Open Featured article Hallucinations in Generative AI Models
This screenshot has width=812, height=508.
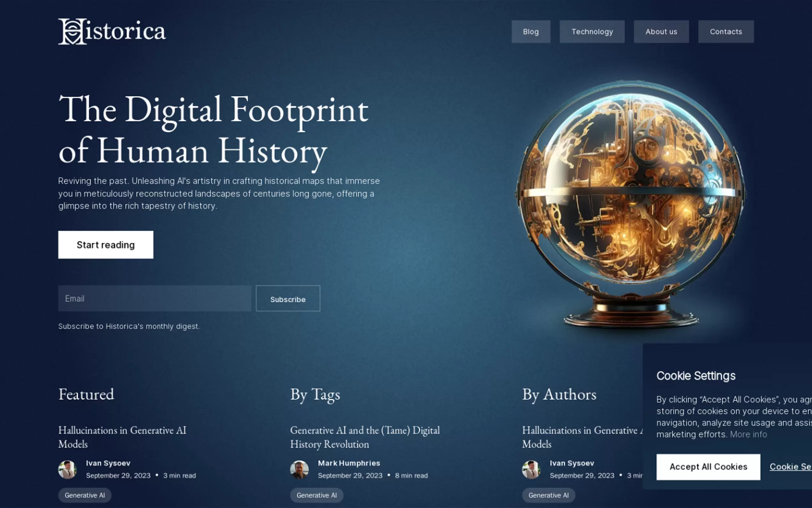122,437
